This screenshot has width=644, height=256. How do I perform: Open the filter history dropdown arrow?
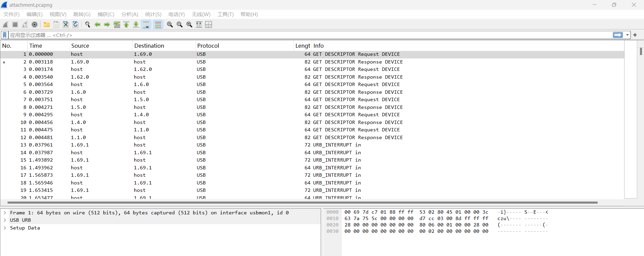pos(627,35)
